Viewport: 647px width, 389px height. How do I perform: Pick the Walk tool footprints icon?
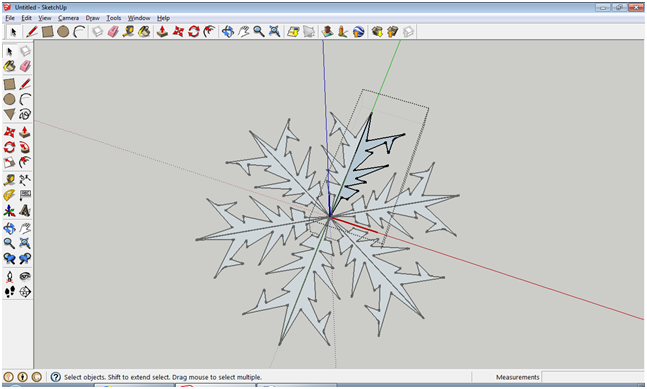tap(9, 292)
